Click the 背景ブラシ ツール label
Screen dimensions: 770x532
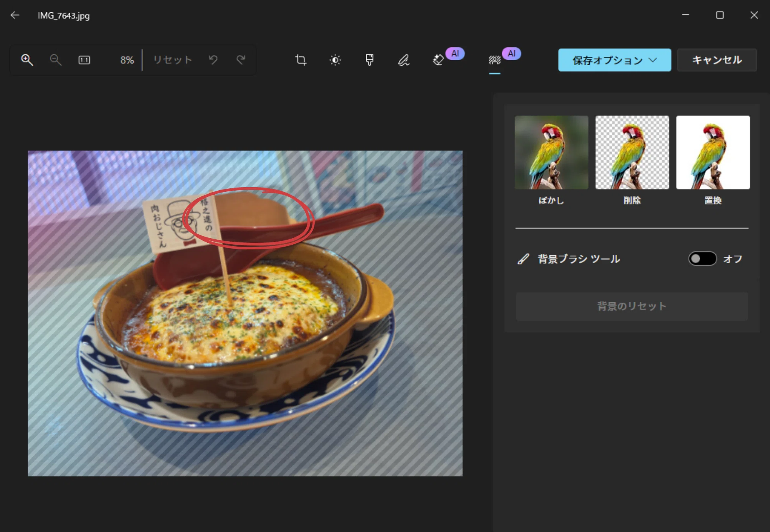point(578,259)
